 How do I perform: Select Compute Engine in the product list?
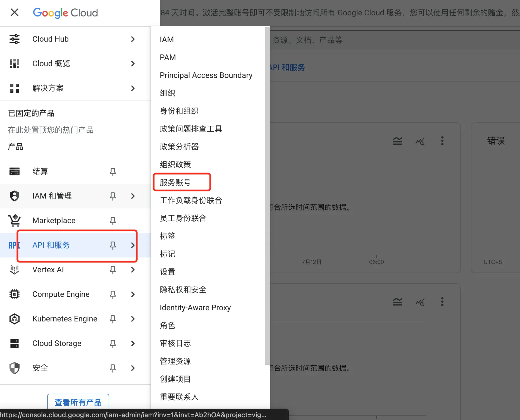(x=61, y=294)
